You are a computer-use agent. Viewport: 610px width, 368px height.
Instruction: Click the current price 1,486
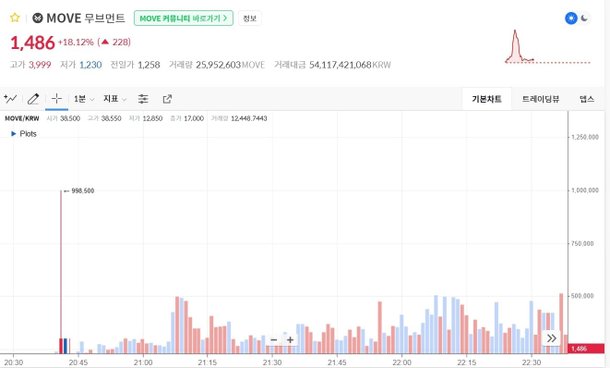point(33,43)
